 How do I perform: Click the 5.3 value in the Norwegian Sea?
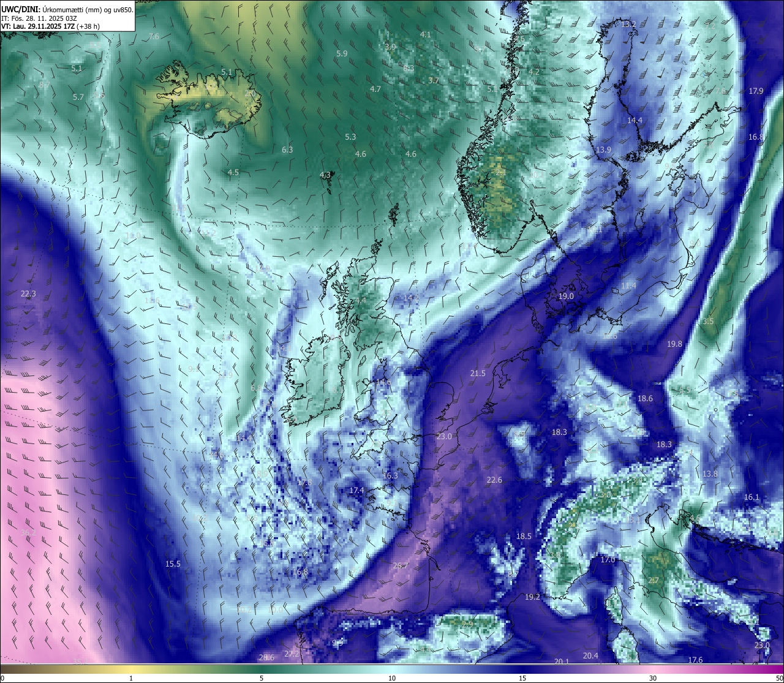(x=350, y=137)
